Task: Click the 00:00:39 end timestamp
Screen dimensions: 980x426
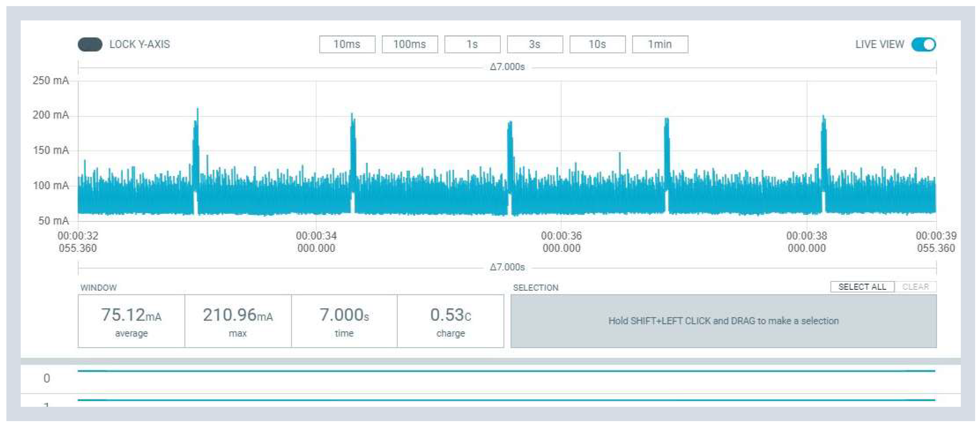Action: tap(936, 242)
